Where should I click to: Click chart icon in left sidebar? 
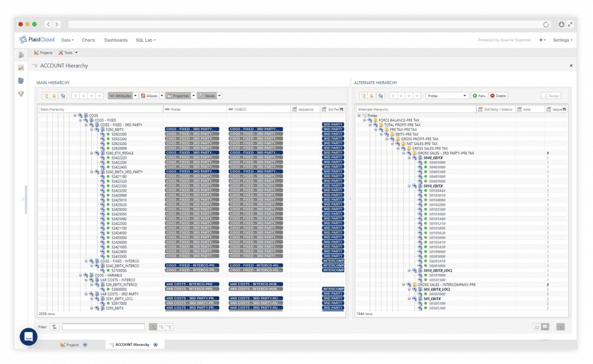pos(21,68)
